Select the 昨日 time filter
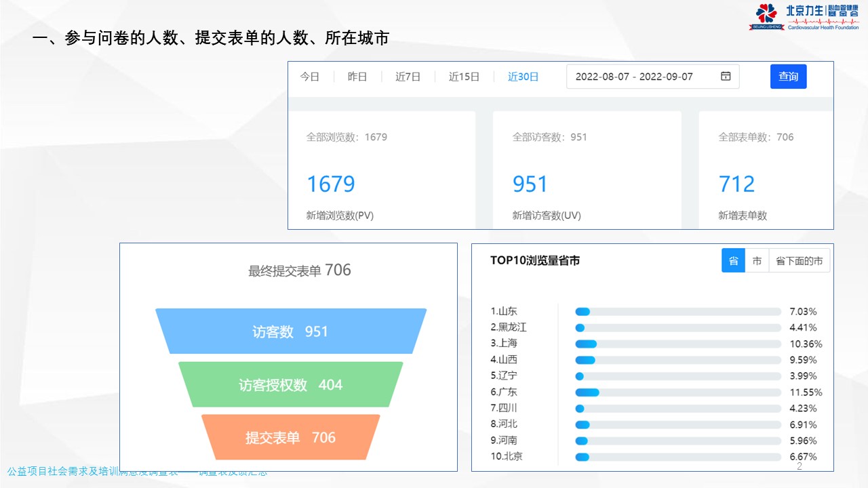 coord(357,77)
